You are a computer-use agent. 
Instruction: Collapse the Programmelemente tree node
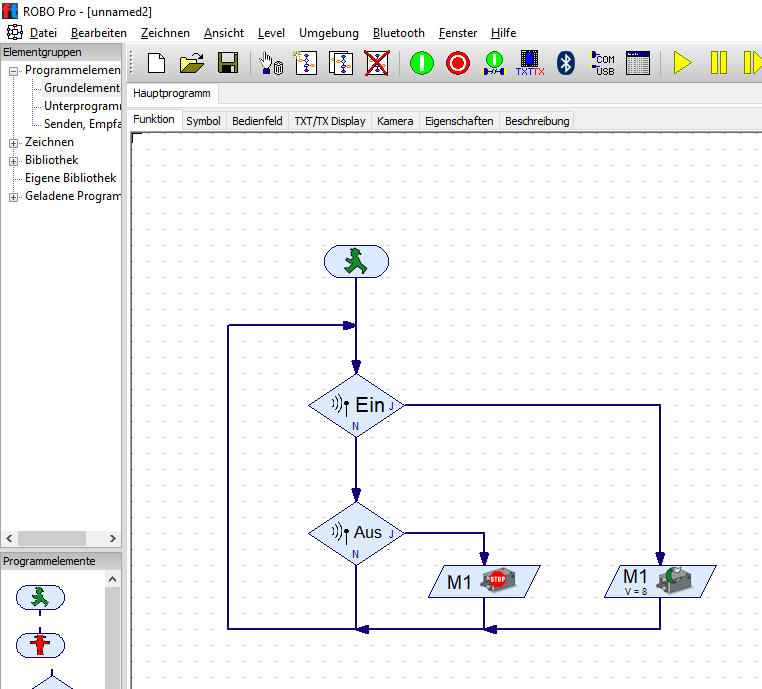[14, 71]
